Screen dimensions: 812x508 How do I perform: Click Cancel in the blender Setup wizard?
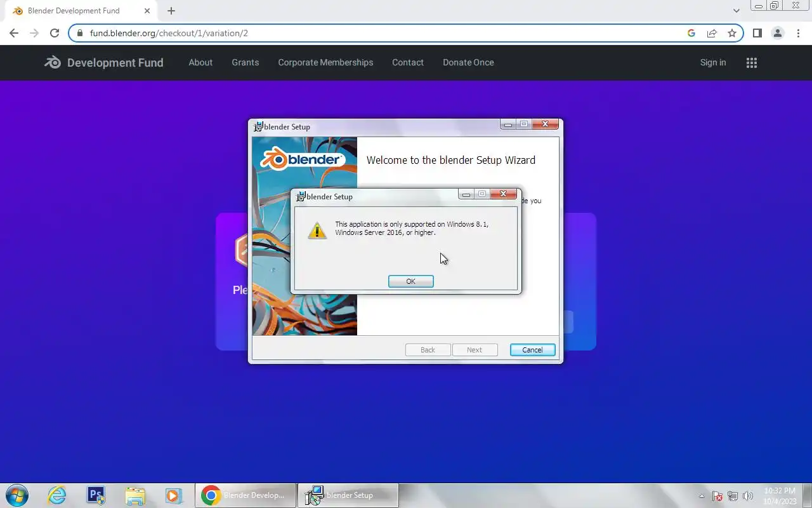(x=532, y=350)
